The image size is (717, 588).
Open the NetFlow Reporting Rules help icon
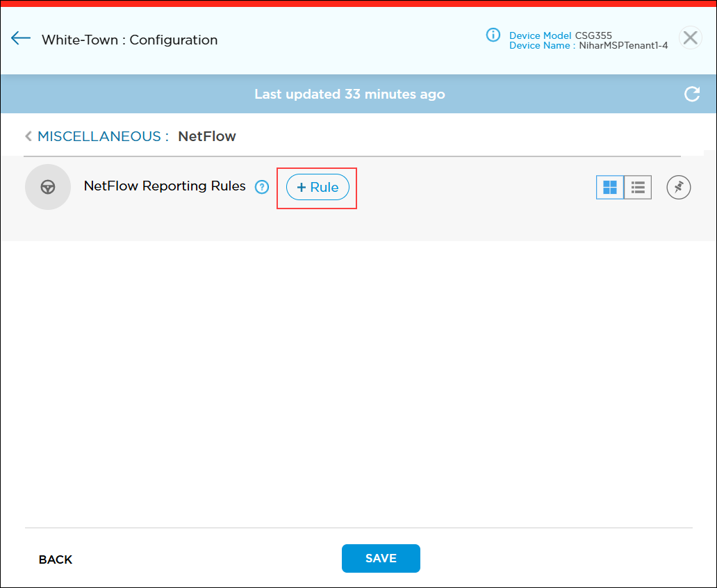coord(262,187)
